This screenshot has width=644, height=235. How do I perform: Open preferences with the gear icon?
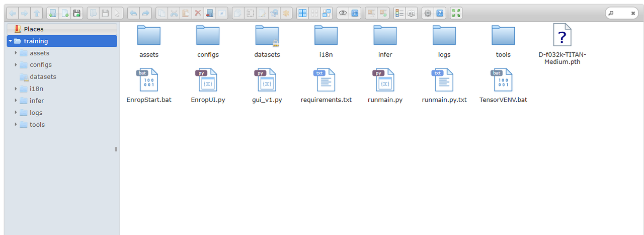[428, 13]
